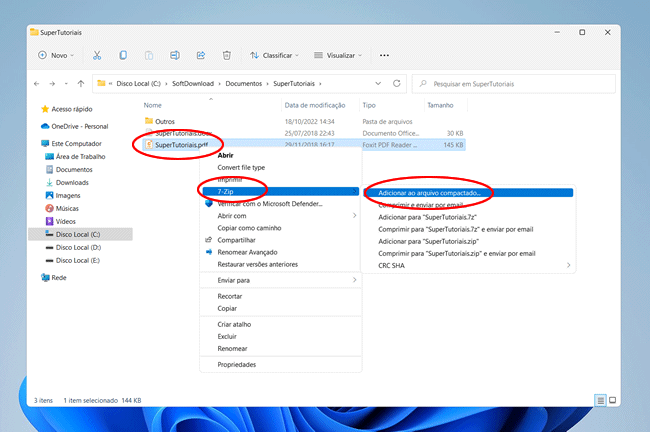
Task: Click the Delete trash can icon
Action: (227, 55)
